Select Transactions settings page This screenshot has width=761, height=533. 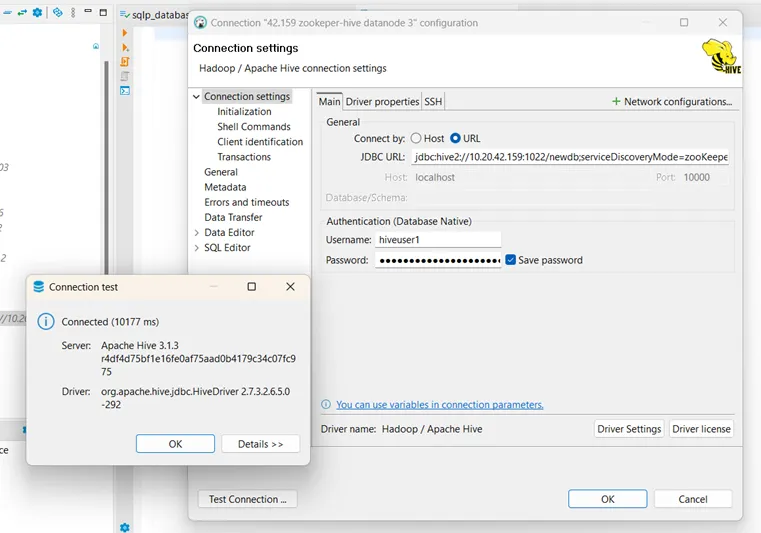[x=244, y=157]
